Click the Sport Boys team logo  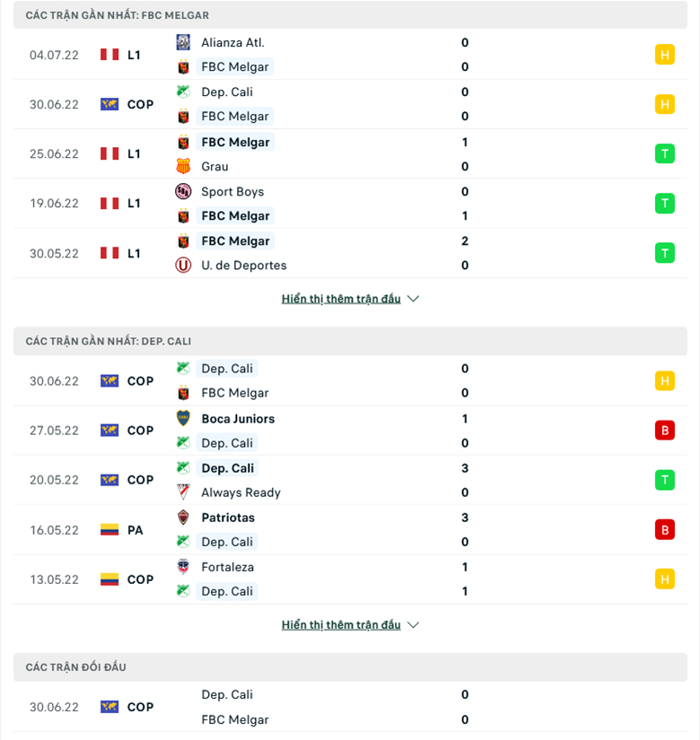coord(183,191)
